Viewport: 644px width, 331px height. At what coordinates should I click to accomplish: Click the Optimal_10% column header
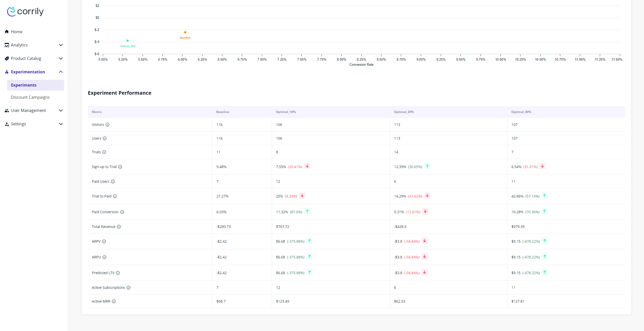tap(286, 112)
